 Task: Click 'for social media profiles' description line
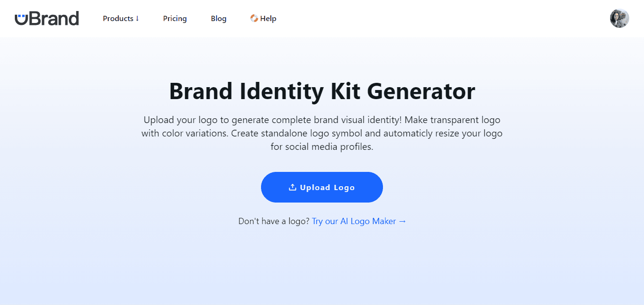coord(322,147)
